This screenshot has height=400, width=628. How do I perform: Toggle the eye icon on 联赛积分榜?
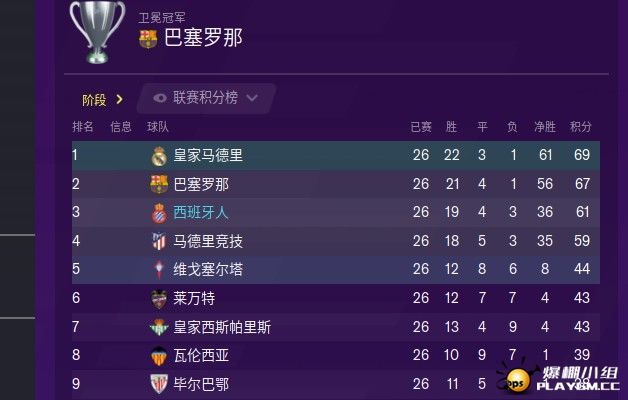click(160, 98)
